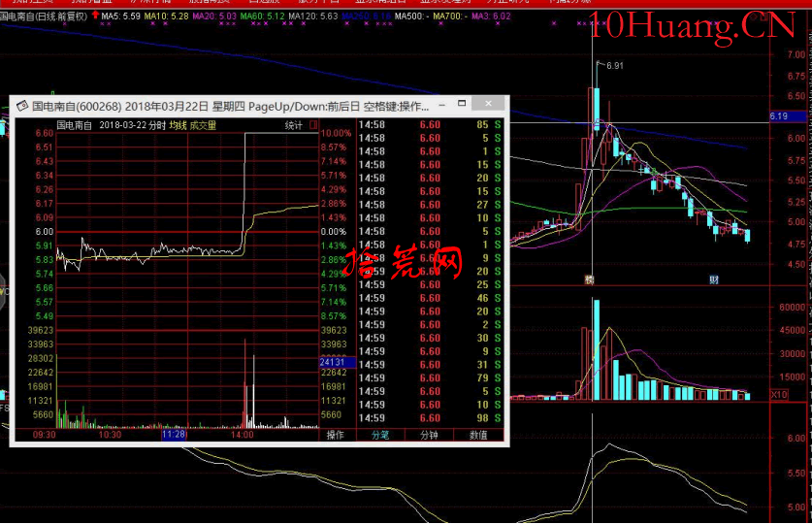Click the MA20: 5.03 indicator label
This screenshot has height=524, width=812.
point(214,16)
